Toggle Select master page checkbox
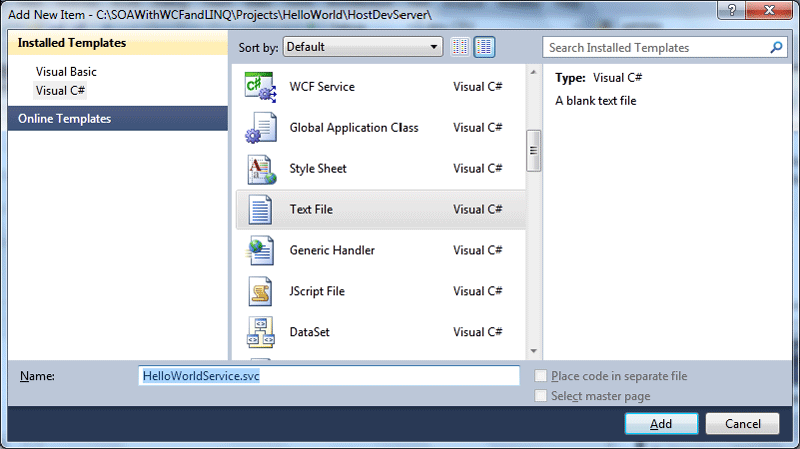This screenshot has height=449, width=800. pos(541,396)
